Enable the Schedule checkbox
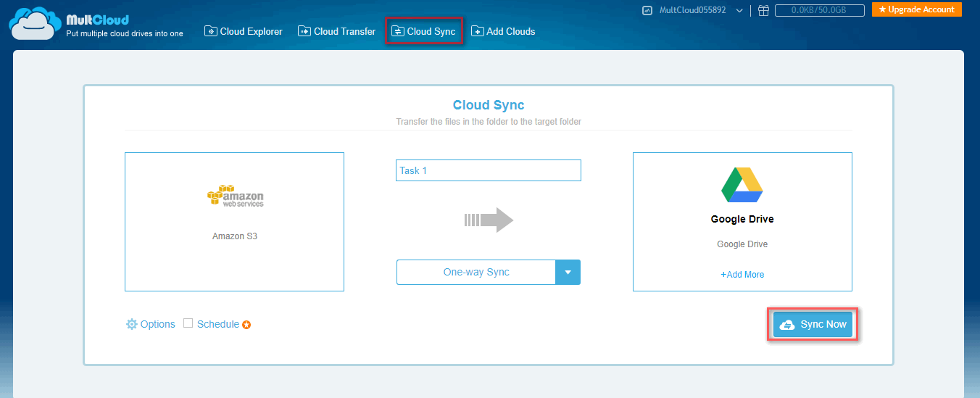 tap(188, 323)
